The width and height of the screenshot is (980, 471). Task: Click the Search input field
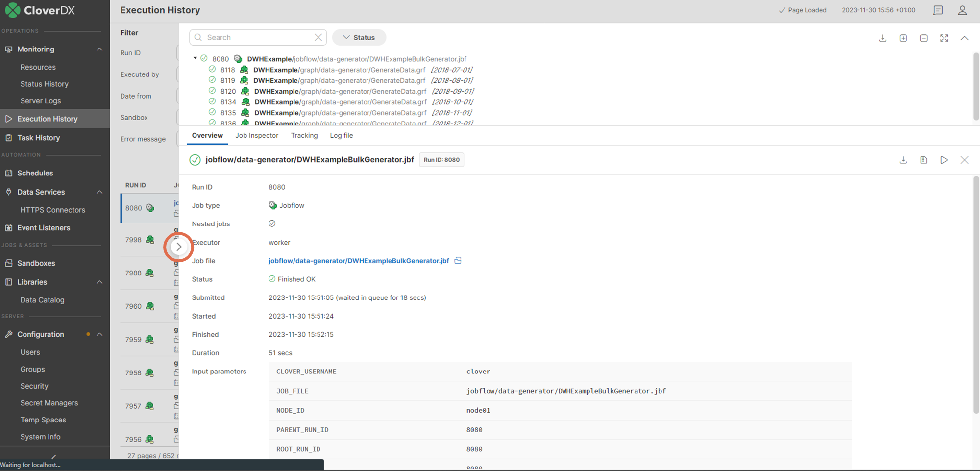pyautogui.click(x=258, y=37)
